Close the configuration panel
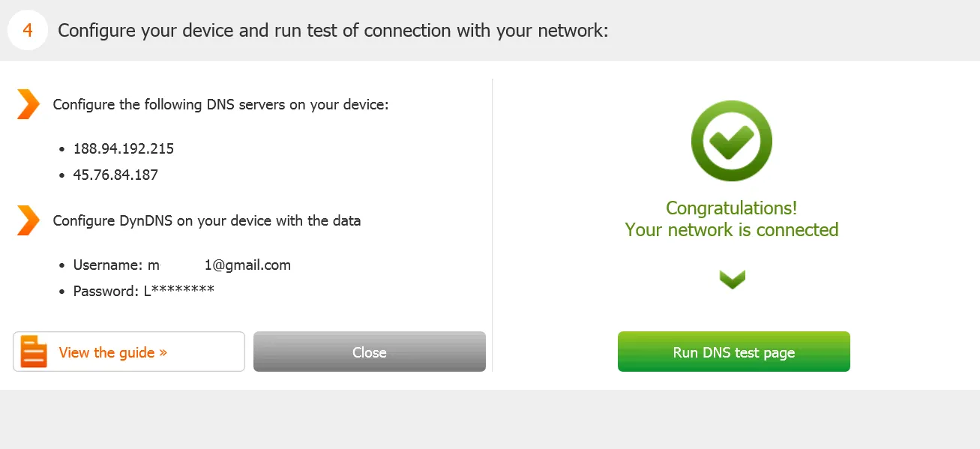The height and width of the screenshot is (449, 980). coord(370,352)
